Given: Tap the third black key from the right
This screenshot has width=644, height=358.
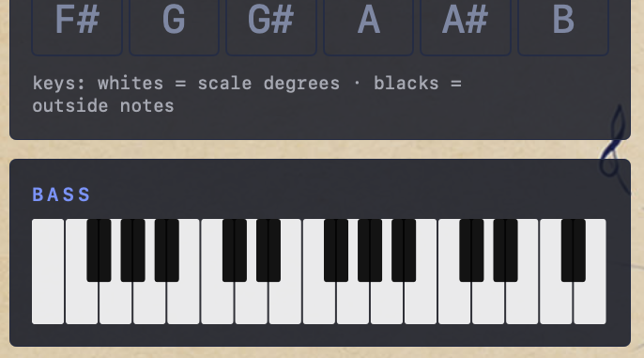Looking at the screenshot, I should [471, 250].
